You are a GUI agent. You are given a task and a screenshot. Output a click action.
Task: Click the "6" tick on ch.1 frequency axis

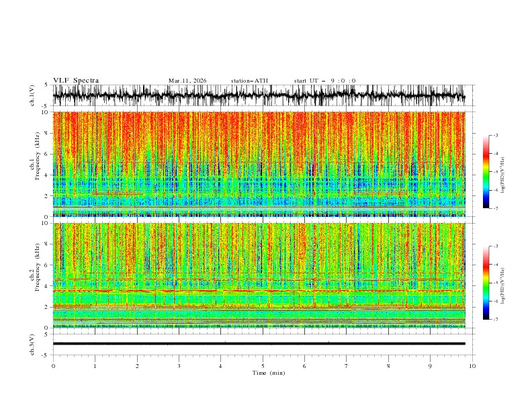click(47, 154)
